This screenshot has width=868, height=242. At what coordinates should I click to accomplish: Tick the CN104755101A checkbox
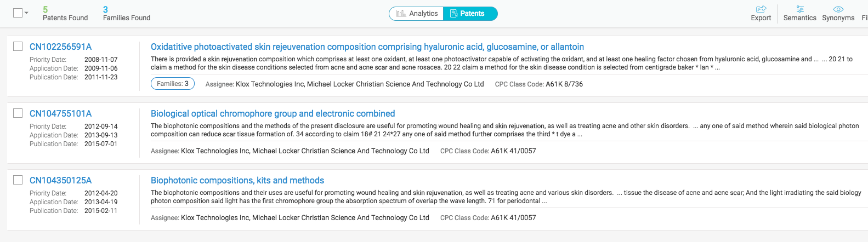pos(18,113)
